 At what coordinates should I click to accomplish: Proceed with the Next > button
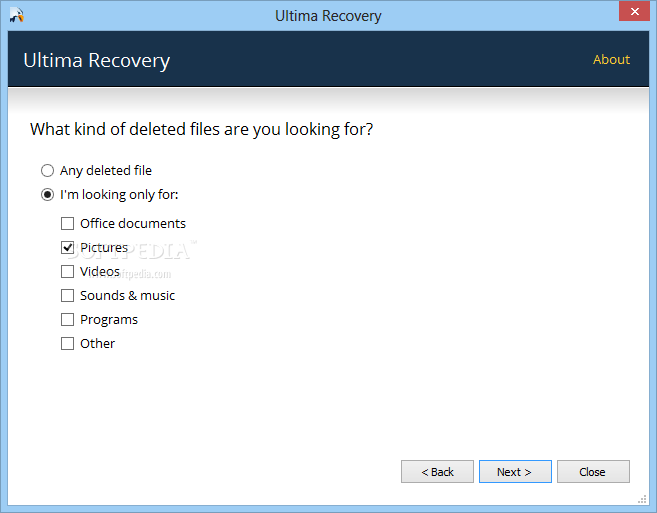(515, 472)
